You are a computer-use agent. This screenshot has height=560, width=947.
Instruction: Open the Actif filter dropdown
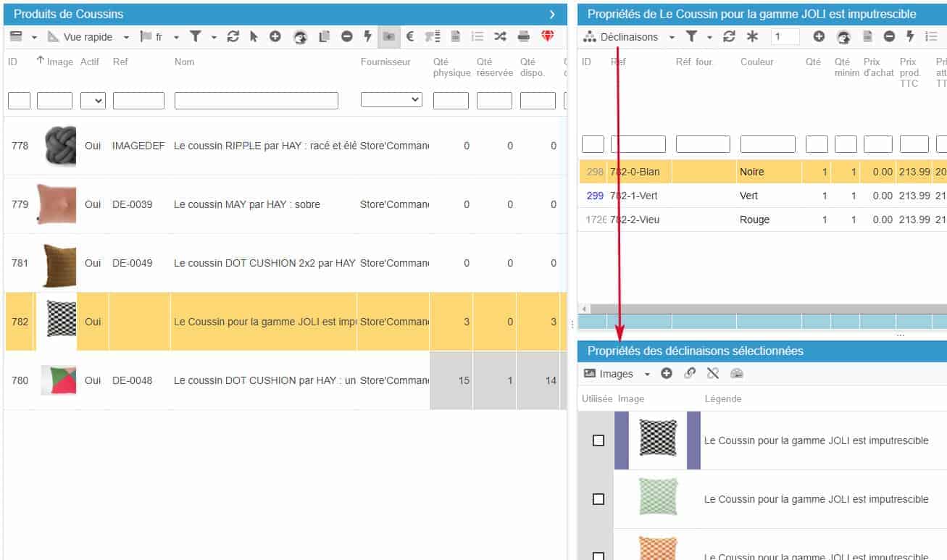(x=93, y=101)
